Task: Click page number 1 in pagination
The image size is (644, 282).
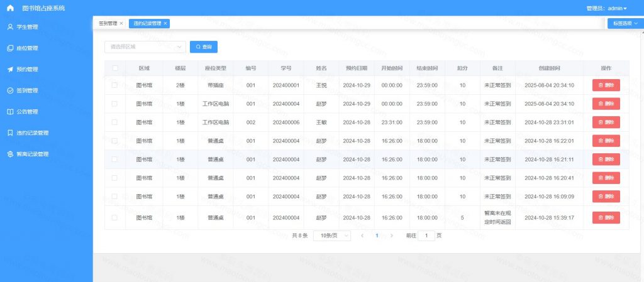Action: pyautogui.click(x=377, y=236)
